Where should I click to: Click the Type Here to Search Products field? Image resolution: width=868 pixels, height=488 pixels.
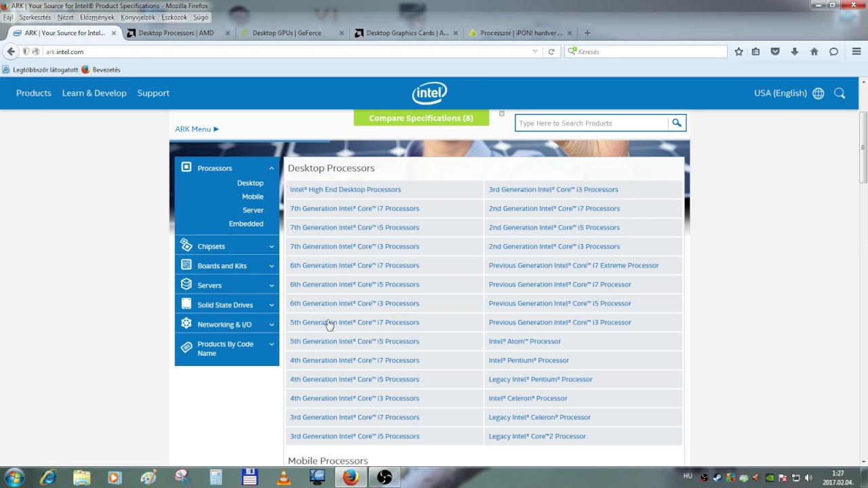(591, 123)
